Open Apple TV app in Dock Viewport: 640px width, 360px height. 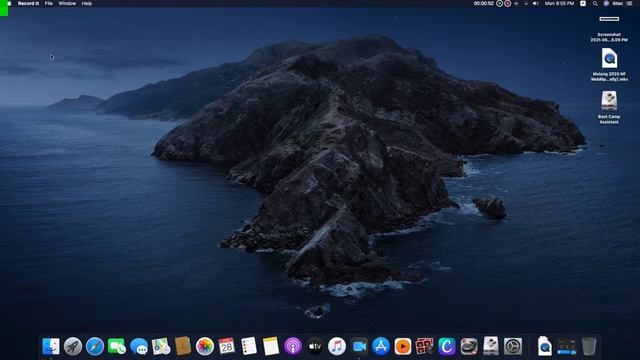[315, 347]
